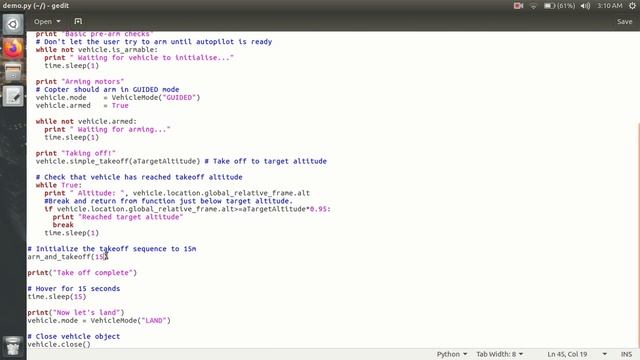Open the Wi-Fi network indicator
This screenshot has height=360, width=640.
533,6
